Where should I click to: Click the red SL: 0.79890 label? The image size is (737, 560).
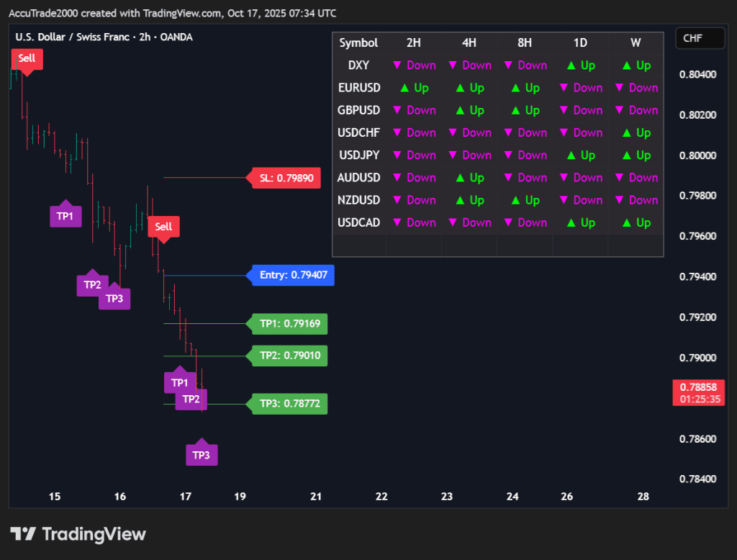tap(286, 178)
